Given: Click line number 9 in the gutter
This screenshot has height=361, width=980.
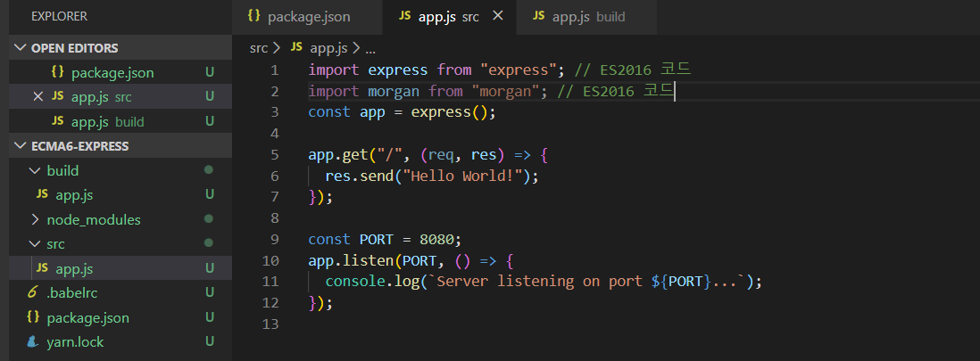Looking at the screenshot, I should [x=275, y=239].
